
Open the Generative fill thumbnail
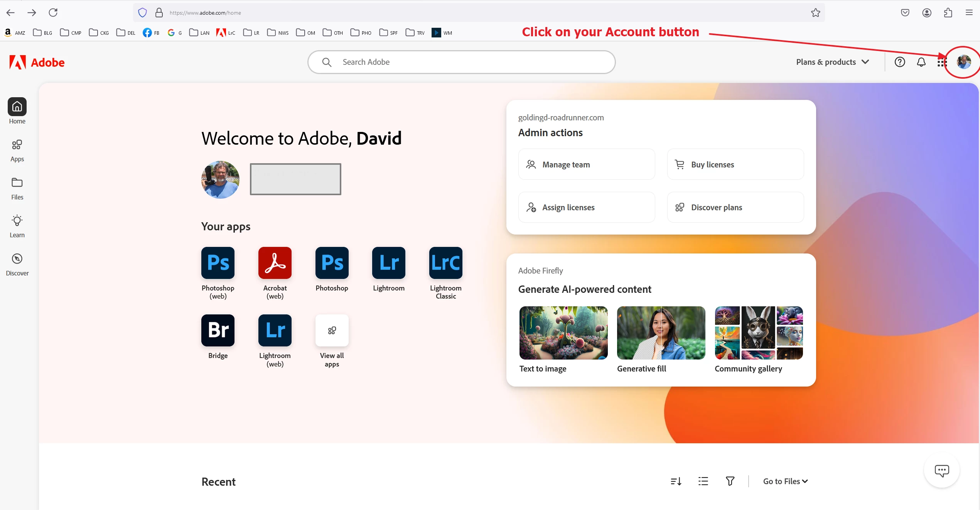661,333
